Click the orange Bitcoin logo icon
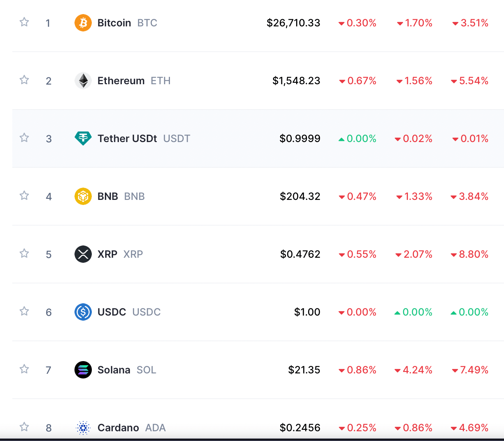This screenshot has width=504, height=441. 83,23
